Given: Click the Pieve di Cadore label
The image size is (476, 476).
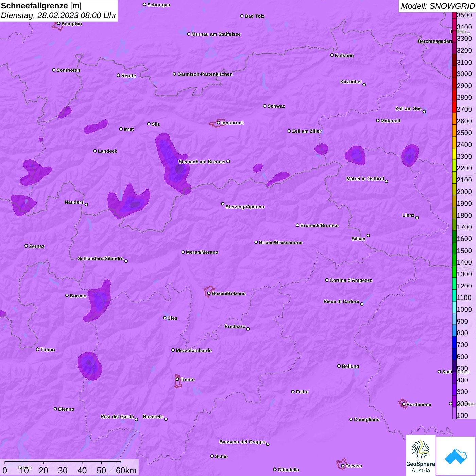Looking at the screenshot, I should (x=341, y=301).
